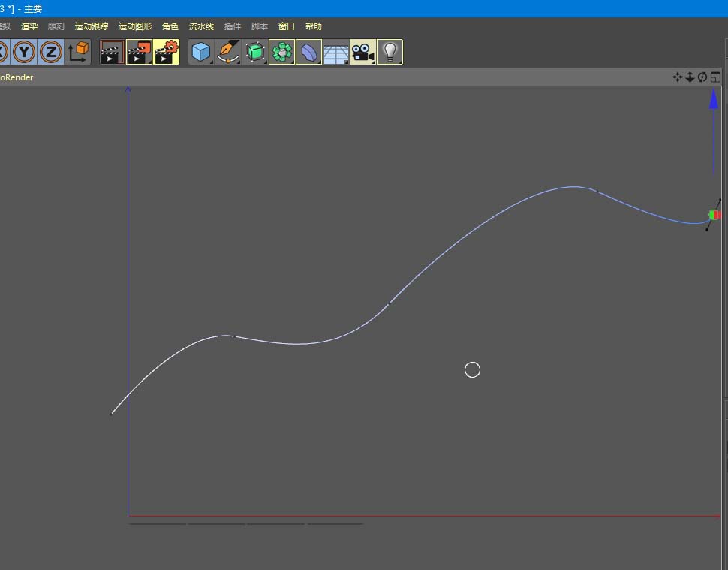728x570 pixels.
Task: Expand the Camera objects flyout
Action: pyautogui.click(x=362, y=52)
